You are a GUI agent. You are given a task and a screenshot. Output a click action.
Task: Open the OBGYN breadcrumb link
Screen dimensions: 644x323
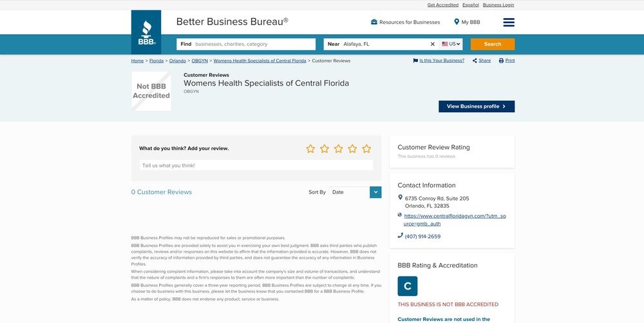pos(200,61)
